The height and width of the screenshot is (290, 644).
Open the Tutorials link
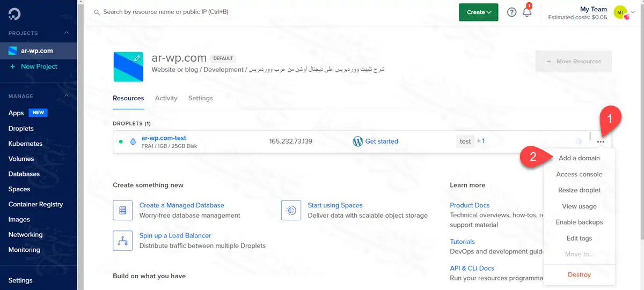[x=462, y=242]
